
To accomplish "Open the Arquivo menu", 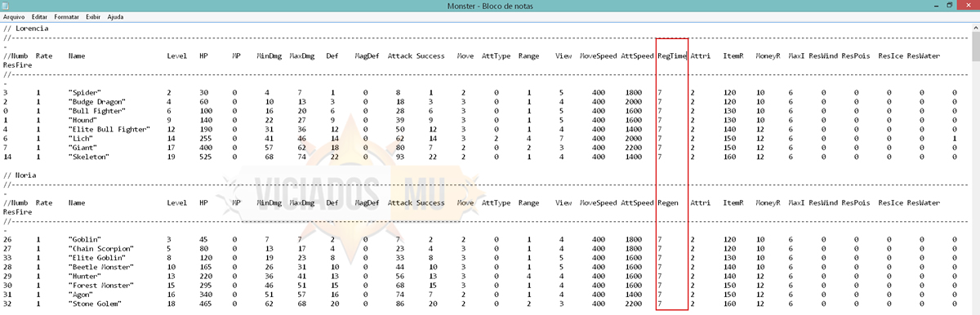I will 13,16.
